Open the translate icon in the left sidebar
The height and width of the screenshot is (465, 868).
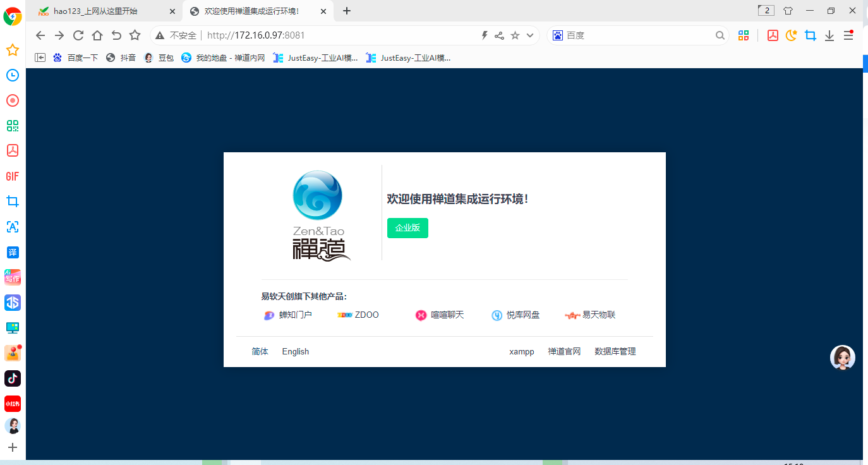(x=12, y=252)
